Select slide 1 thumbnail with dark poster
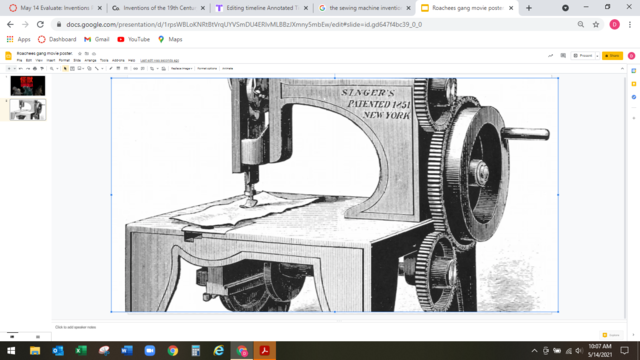This screenshot has width=640, height=360. pyautogui.click(x=28, y=86)
